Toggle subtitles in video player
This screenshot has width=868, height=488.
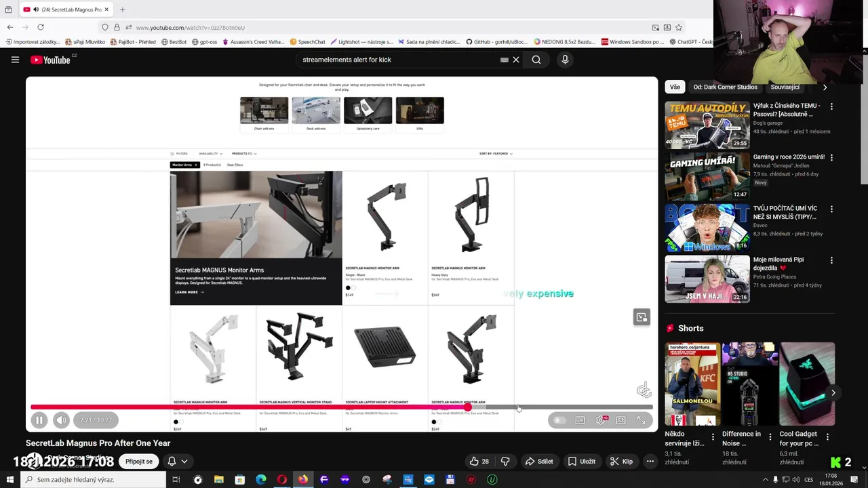point(580,420)
